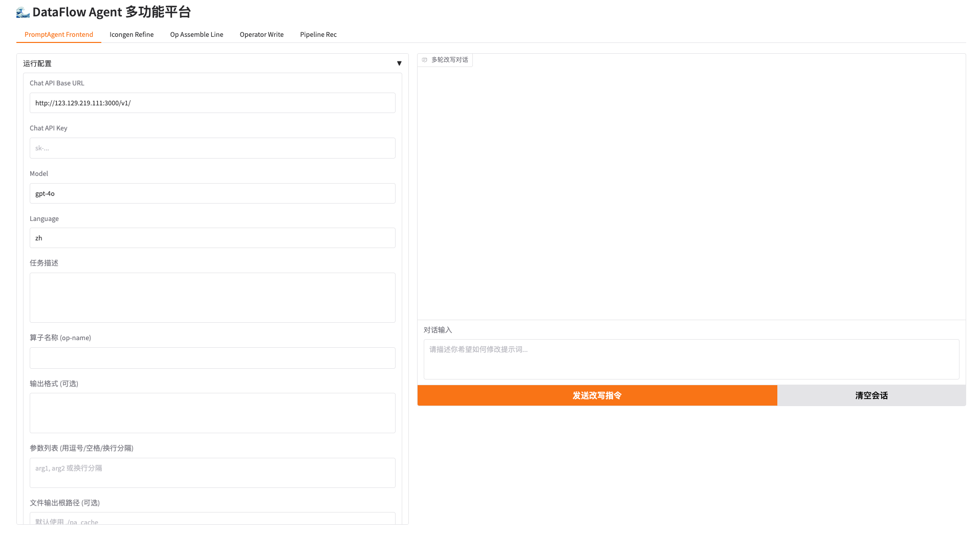The image size is (980, 557).
Task: Click the 输出格式 (可选) label
Action: click(54, 384)
